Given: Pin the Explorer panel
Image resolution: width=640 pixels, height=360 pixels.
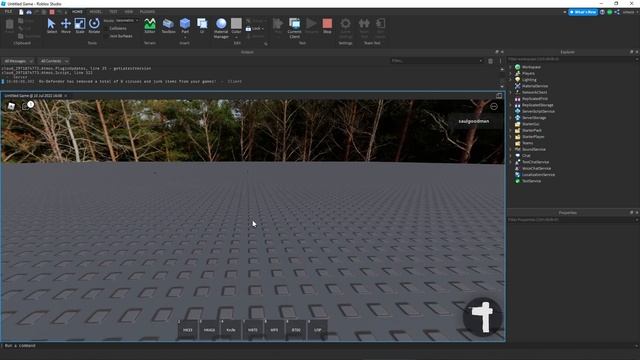Looking at the screenshot, I should coord(631,52).
